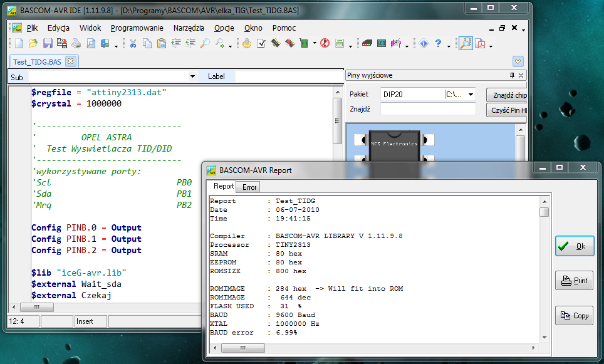Save file using the floppy disk icon
The width and height of the screenshot is (604, 364).
coord(48,44)
